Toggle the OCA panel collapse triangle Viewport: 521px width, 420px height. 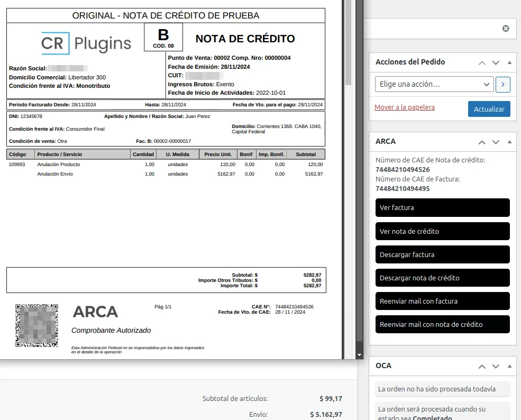tap(509, 366)
